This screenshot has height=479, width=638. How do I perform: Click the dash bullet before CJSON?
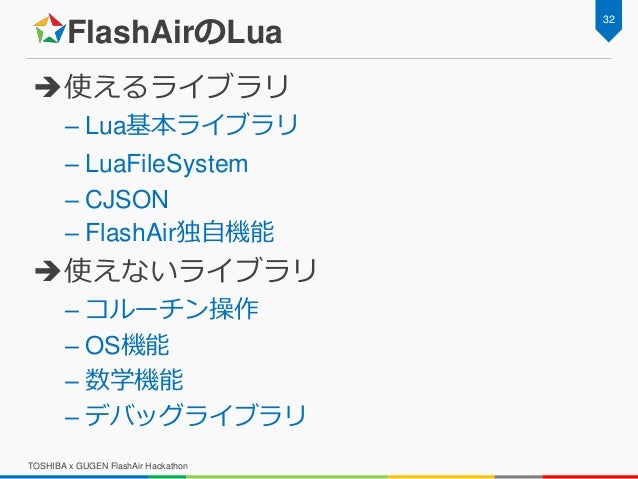[72, 201]
